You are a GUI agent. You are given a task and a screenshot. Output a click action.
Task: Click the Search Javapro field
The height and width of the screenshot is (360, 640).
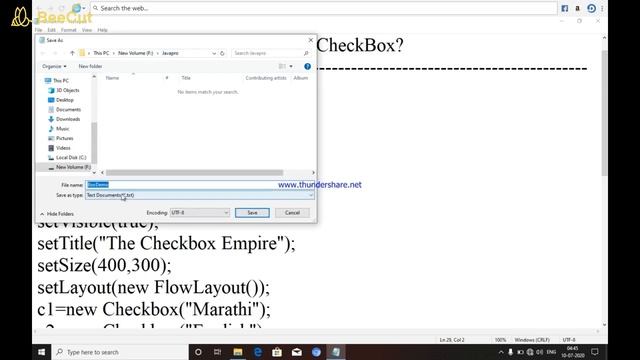pyautogui.click(x=271, y=53)
